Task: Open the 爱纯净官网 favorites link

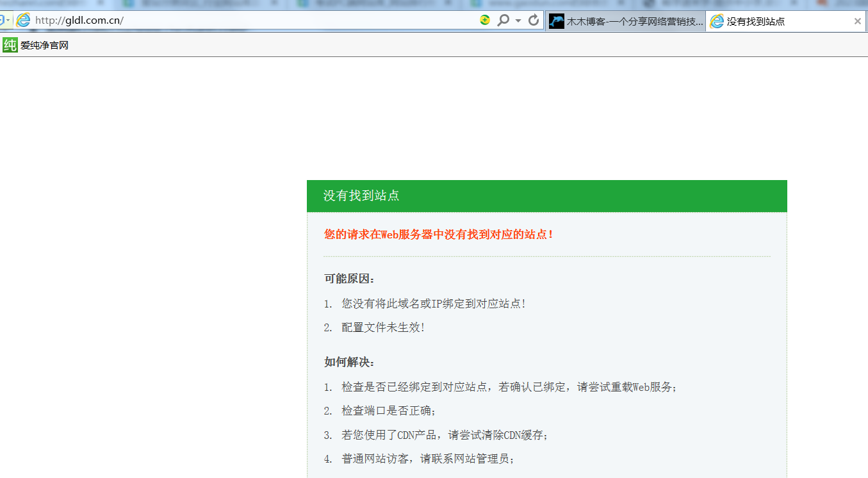Action: coord(44,45)
